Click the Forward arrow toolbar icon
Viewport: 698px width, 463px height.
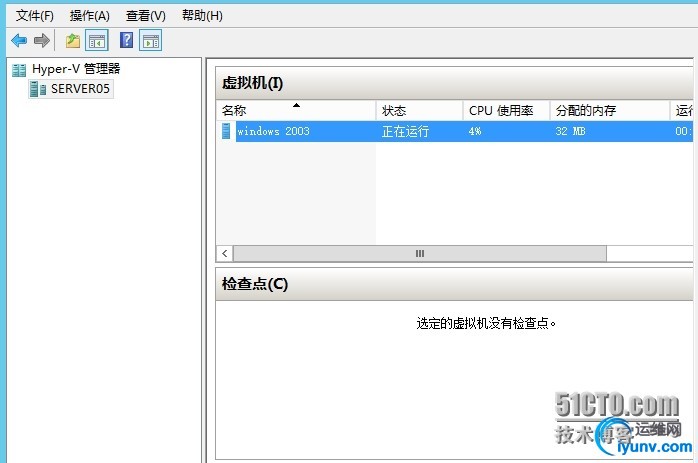[x=42, y=41]
